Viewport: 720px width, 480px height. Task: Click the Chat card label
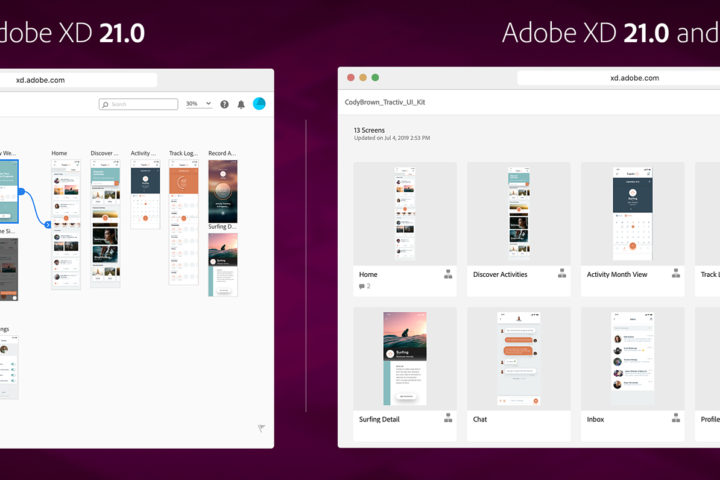(x=480, y=419)
